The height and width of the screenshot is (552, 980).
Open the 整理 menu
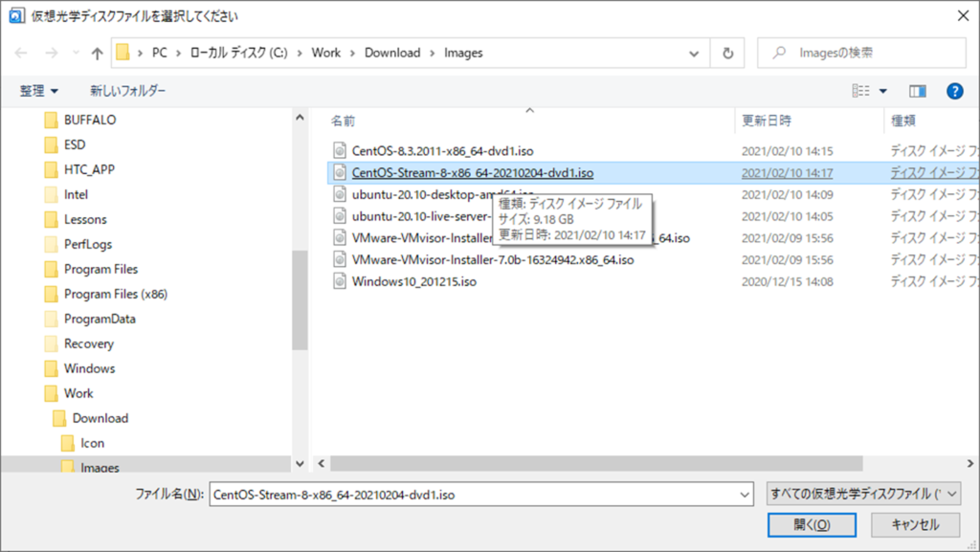coord(38,91)
